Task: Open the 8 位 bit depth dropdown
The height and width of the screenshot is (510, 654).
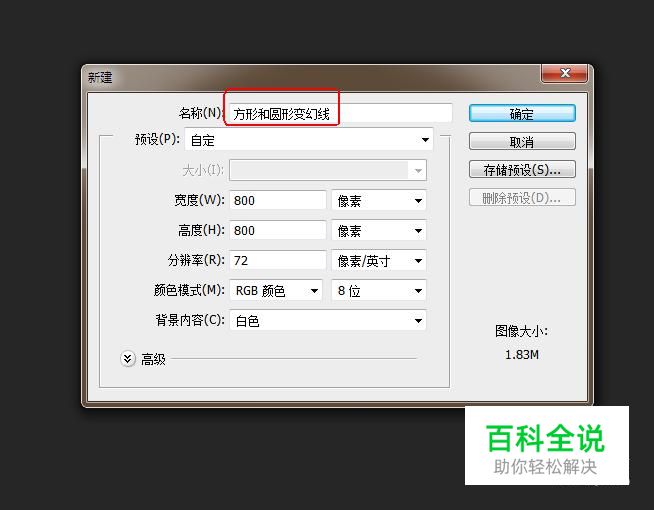Action: [x=379, y=291]
